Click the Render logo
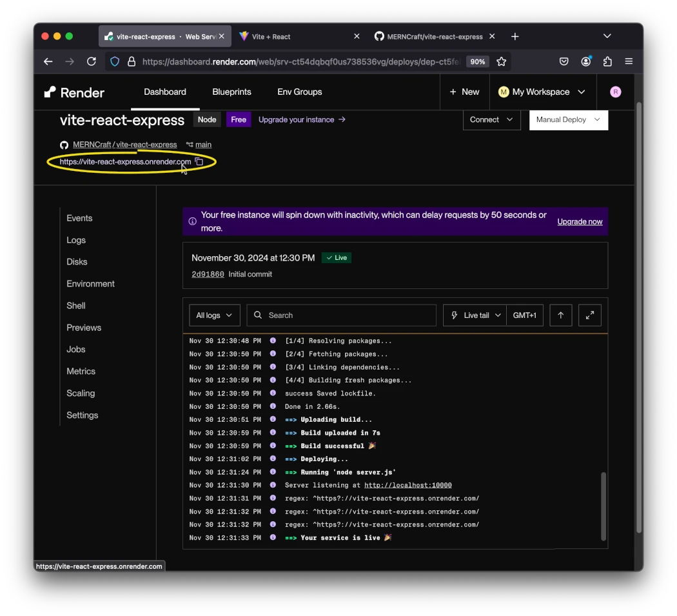The width and height of the screenshot is (677, 616). 74,92
